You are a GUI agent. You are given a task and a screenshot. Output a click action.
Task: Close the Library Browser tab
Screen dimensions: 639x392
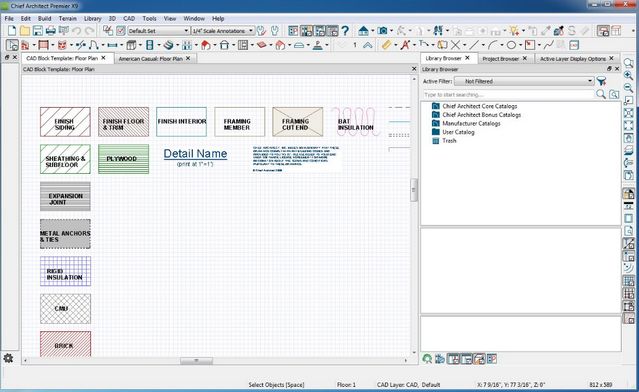pyautogui.click(x=467, y=58)
